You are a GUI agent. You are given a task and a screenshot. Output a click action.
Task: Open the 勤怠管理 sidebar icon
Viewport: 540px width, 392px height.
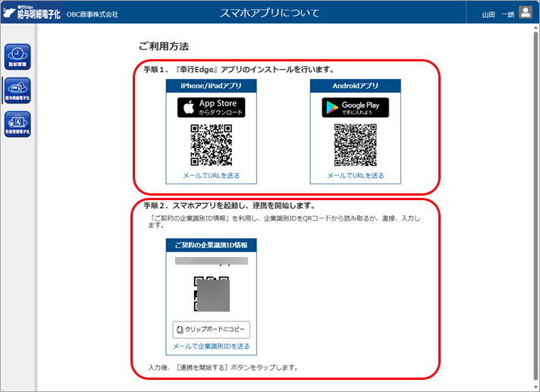pyautogui.click(x=17, y=57)
